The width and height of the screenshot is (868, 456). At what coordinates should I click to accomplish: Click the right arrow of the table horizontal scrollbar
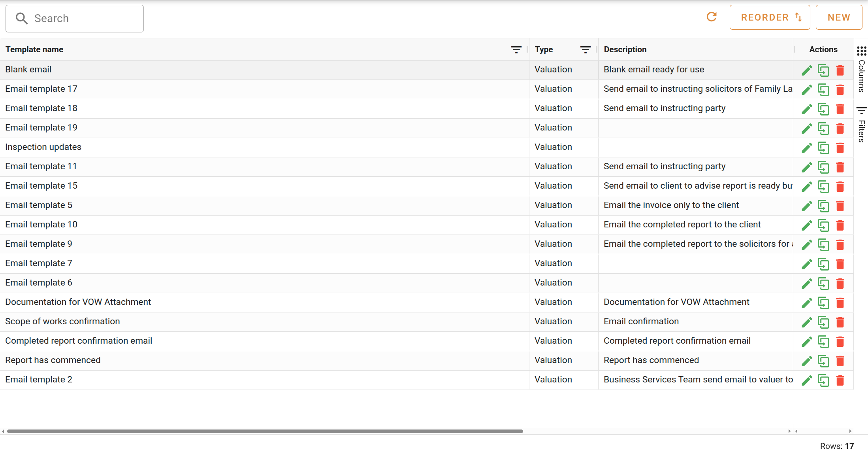789,431
